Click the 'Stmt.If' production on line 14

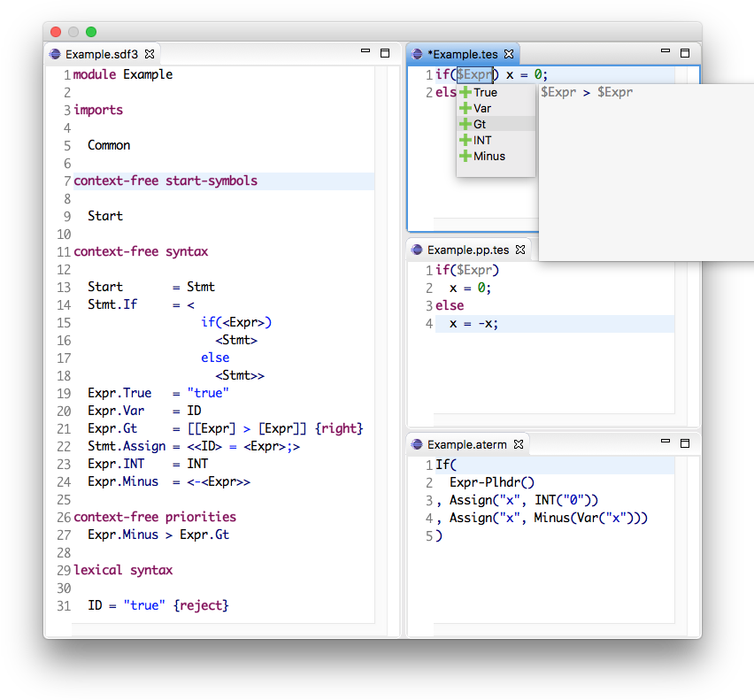click(112, 304)
